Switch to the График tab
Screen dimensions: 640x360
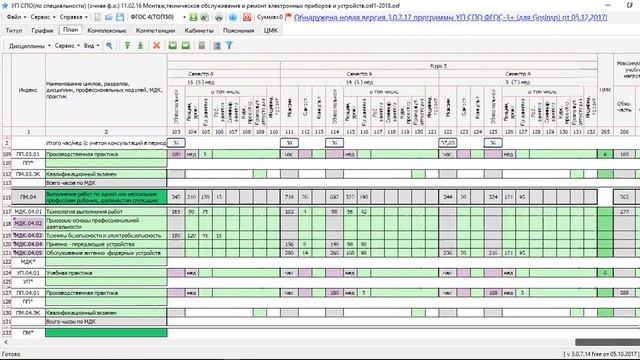click(x=42, y=31)
